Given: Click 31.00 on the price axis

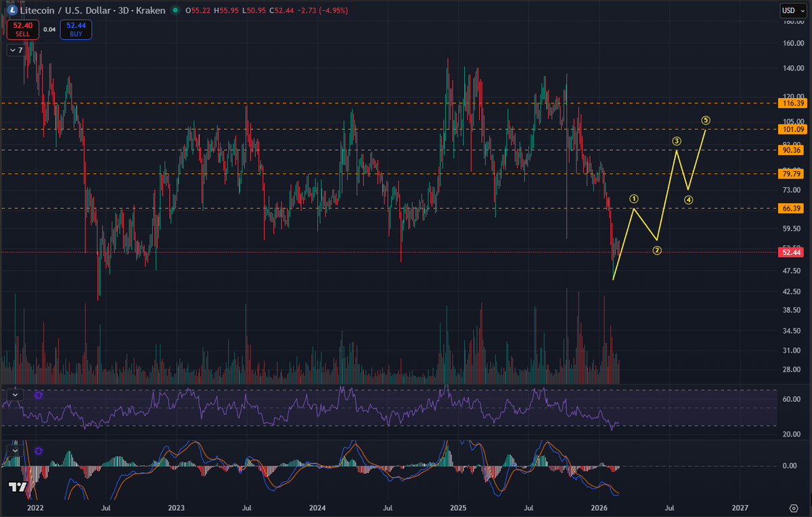Looking at the screenshot, I should 792,351.
